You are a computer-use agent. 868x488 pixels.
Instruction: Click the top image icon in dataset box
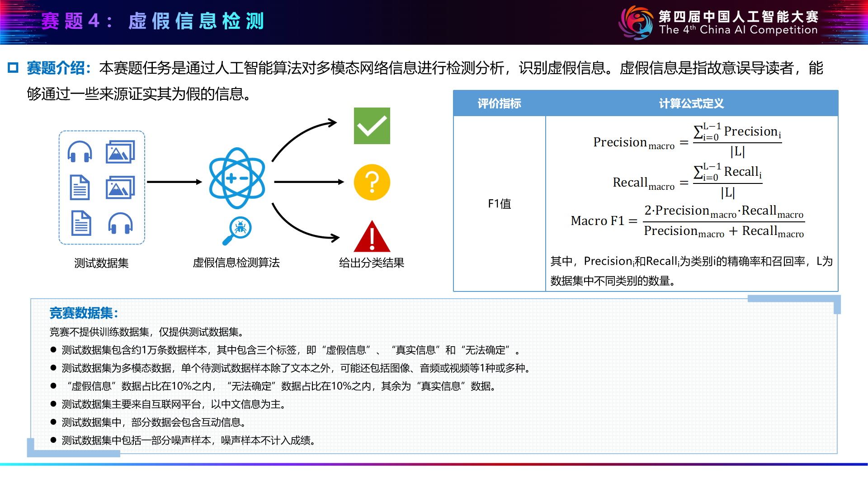[120, 152]
